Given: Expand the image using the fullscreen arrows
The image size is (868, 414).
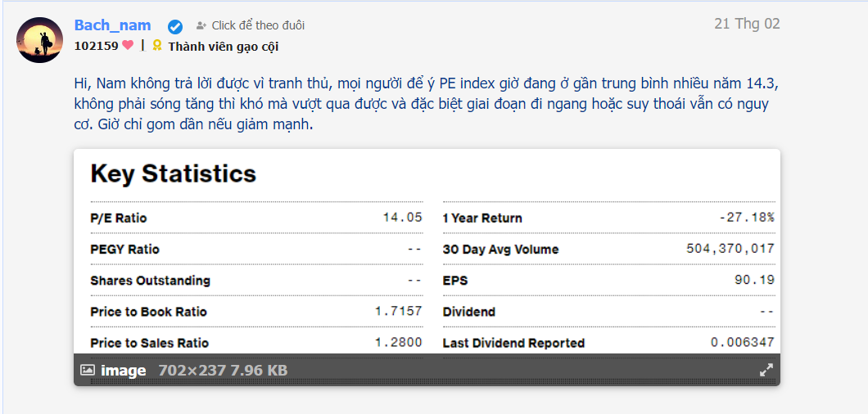Looking at the screenshot, I should click(766, 370).
